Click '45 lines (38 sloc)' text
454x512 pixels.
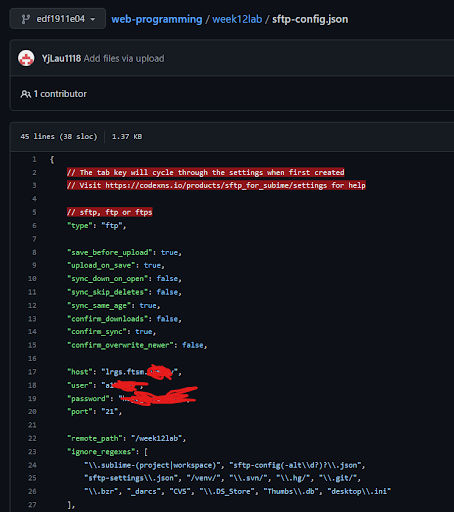[x=59, y=137]
